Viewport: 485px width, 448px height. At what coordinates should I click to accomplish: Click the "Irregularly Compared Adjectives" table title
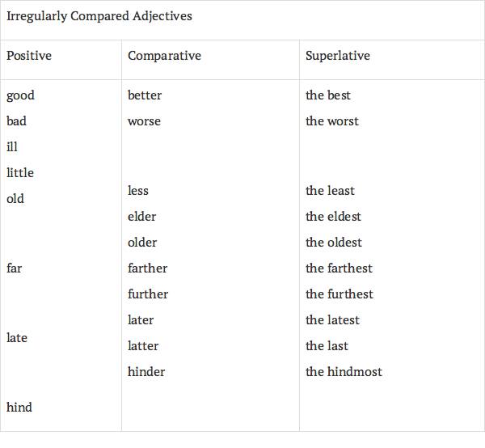[x=99, y=16]
